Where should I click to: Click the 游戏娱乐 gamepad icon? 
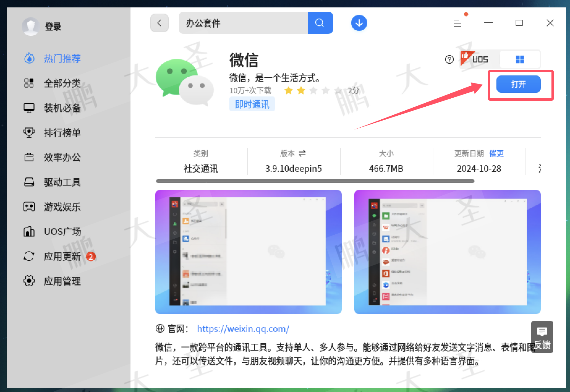pos(29,207)
